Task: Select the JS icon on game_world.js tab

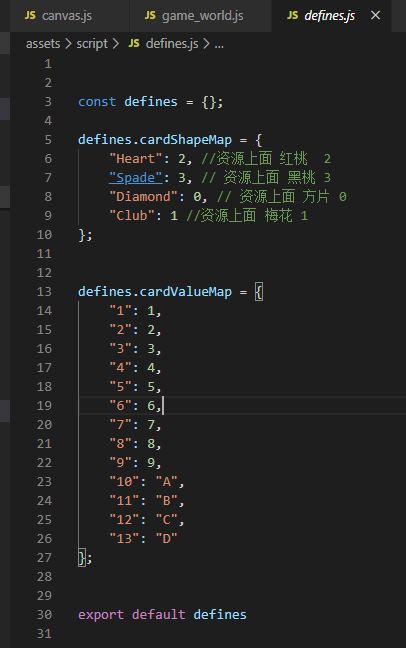Action: 150,16
